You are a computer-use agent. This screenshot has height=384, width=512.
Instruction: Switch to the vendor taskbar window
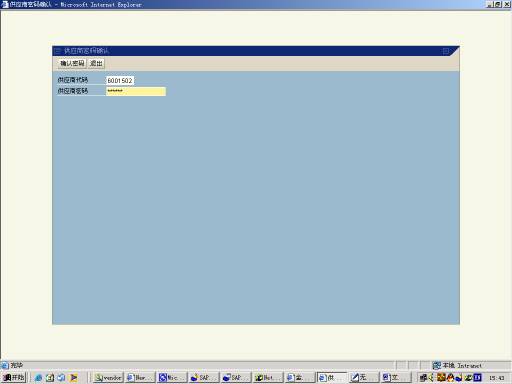[108, 378]
